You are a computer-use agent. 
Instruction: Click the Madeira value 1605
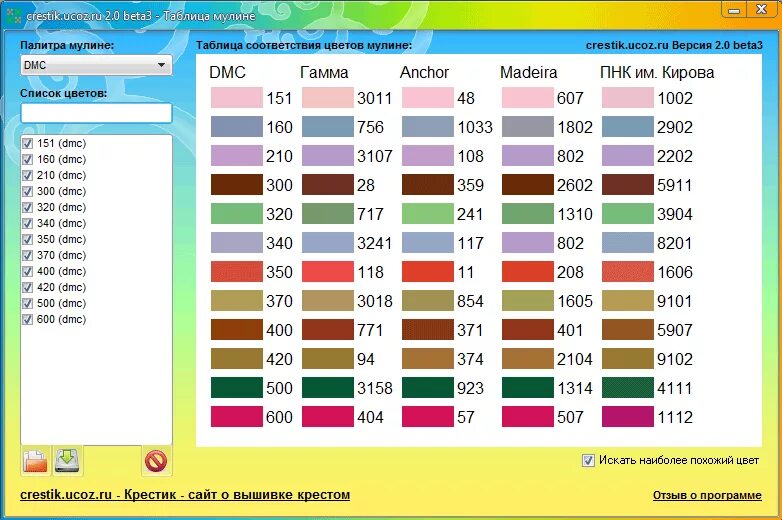click(x=575, y=301)
